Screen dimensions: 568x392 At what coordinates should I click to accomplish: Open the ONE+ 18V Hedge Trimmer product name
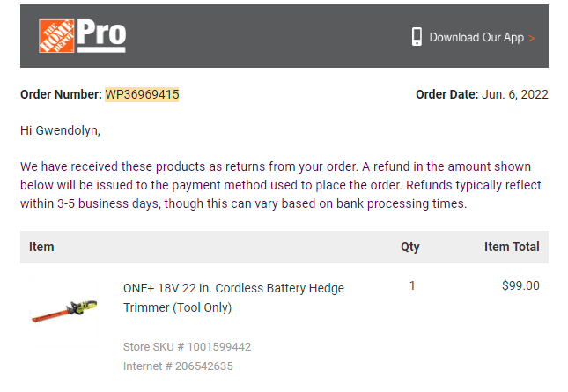pos(233,298)
